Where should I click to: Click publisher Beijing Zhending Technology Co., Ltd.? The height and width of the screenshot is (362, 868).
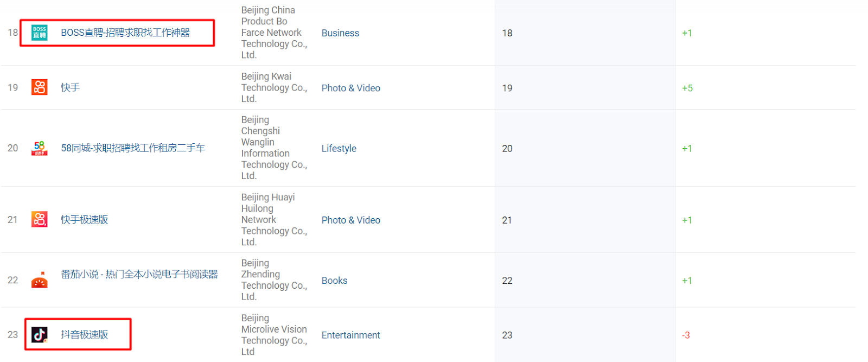tap(274, 280)
